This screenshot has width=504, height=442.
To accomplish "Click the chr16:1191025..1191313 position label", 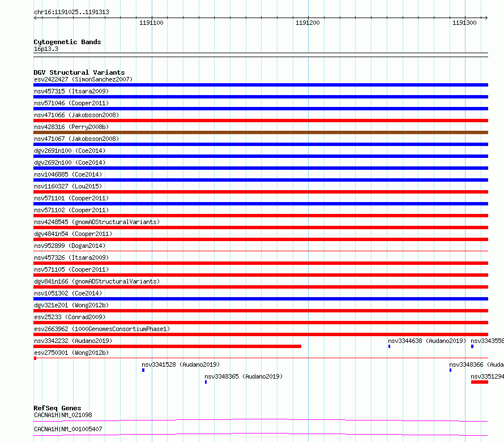I will point(71,12).
